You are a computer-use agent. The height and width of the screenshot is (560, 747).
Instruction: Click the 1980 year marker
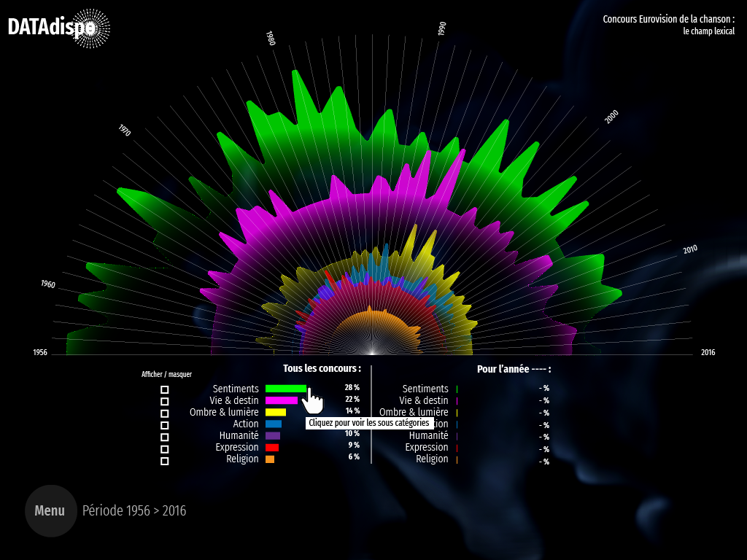271,38
